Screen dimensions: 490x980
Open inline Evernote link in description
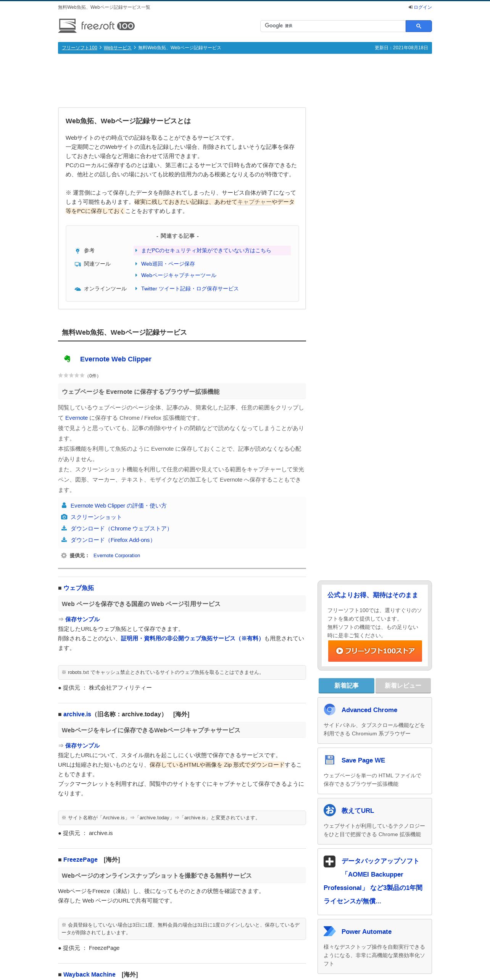76,418
